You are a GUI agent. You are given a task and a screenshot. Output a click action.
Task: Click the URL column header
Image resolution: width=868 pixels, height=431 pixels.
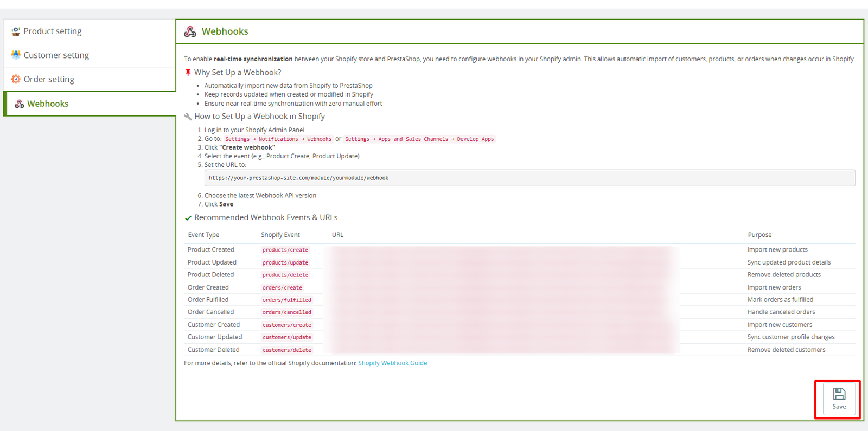(337, 235)
